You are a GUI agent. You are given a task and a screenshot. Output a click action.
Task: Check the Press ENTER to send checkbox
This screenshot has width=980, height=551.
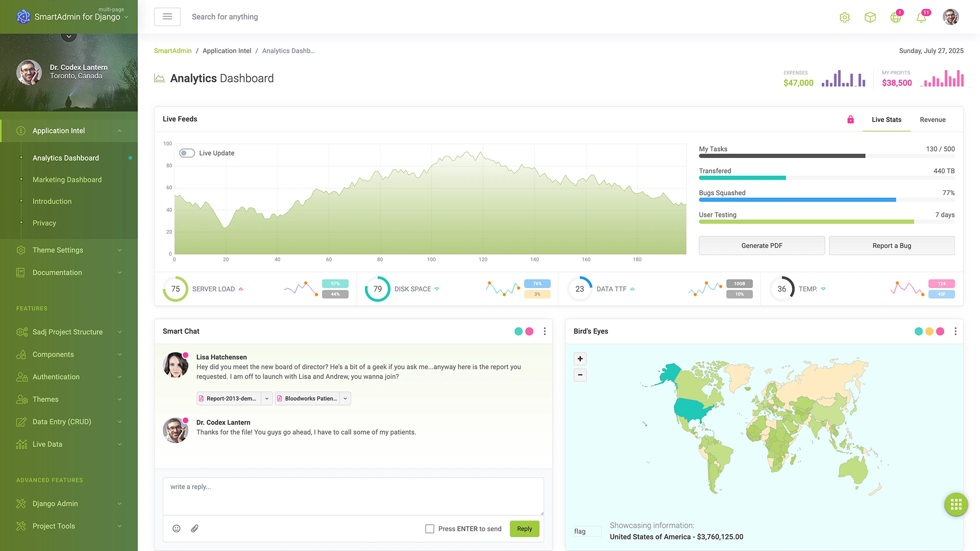(x=430, y=529)
